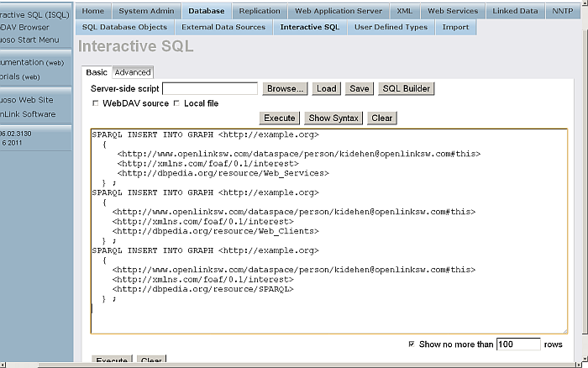Click the Server-side script input field
Image resolution: width=588 pixels, height=368 pixels.
point(210,88)
